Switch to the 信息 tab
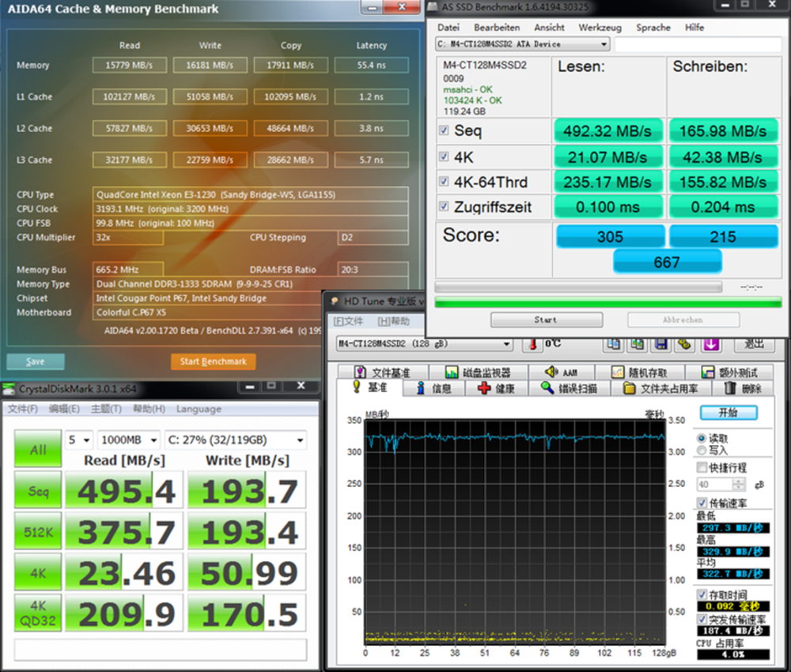 point(434,388)
